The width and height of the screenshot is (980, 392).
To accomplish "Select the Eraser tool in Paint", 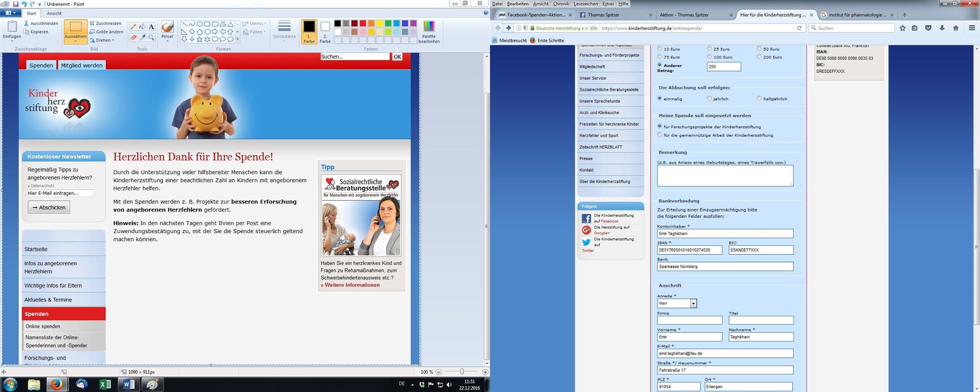I will click(x=133, y=37).
